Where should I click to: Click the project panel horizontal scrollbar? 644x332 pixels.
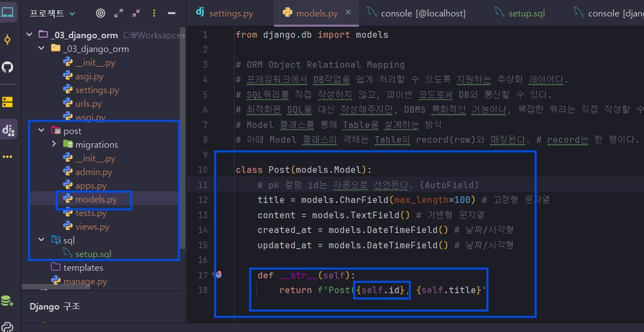(56, 287)
